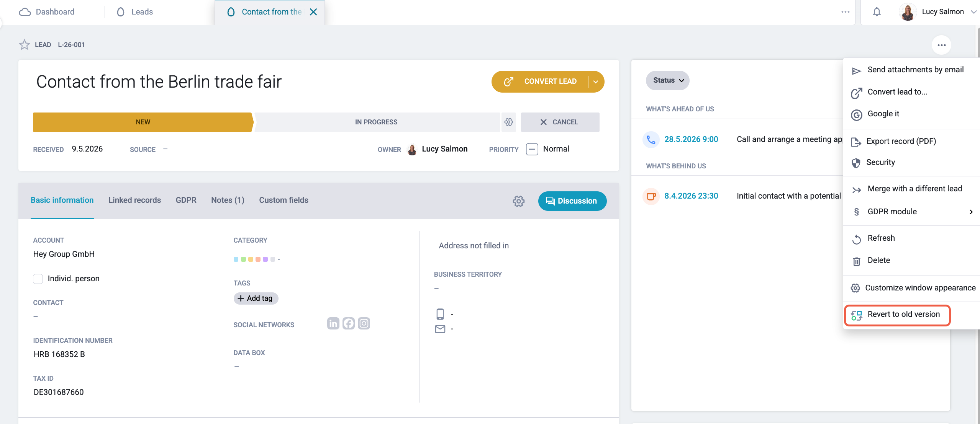
Task: Open the notifications bell
Action: click(877, 12)
